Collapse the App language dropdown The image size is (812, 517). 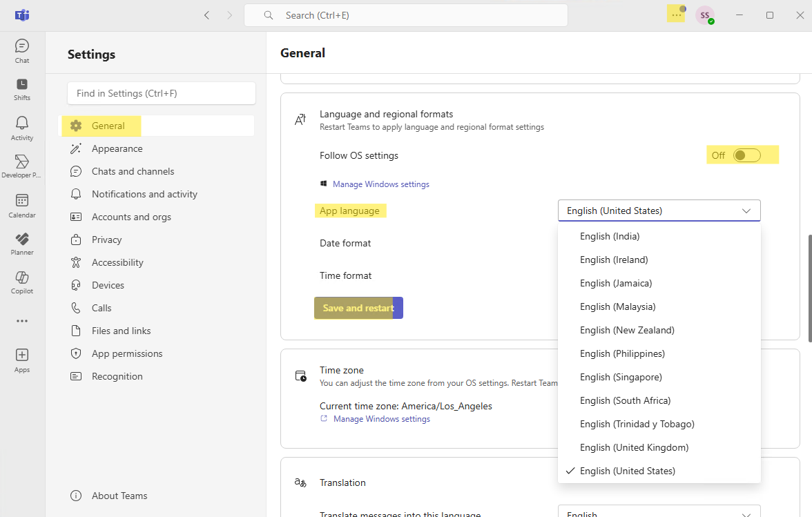[659, 211]
